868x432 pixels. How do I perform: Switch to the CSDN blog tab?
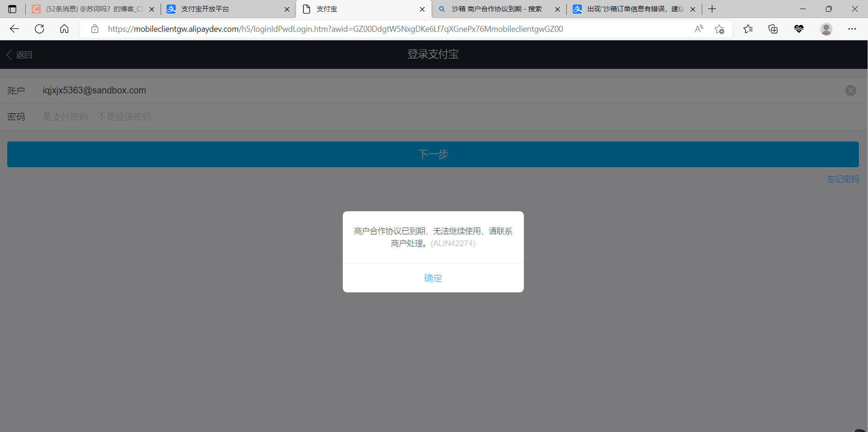[93, 9]
